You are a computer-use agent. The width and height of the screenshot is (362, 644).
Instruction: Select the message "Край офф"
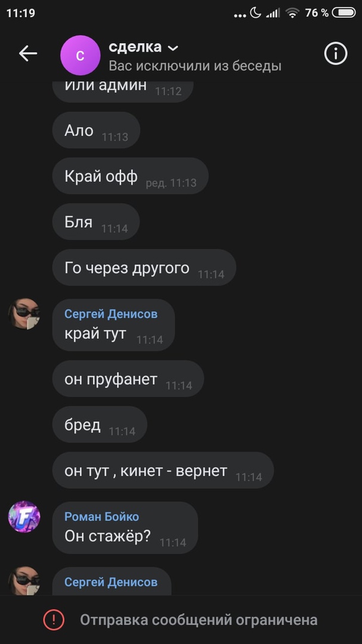(130, 176)
